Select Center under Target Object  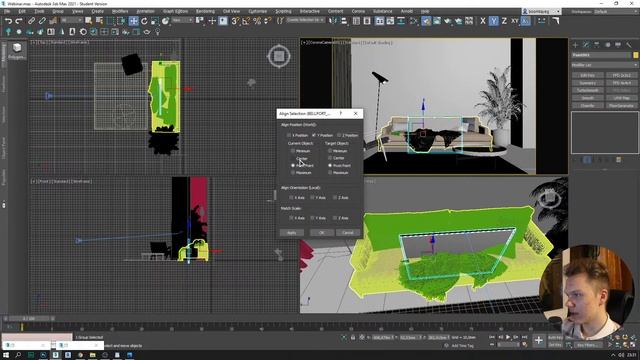pos(330,158)
